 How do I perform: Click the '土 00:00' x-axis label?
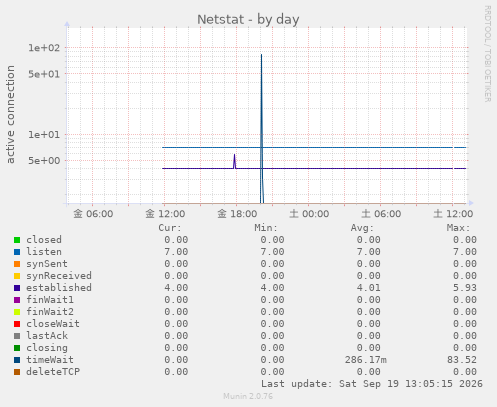coord(309,214)
